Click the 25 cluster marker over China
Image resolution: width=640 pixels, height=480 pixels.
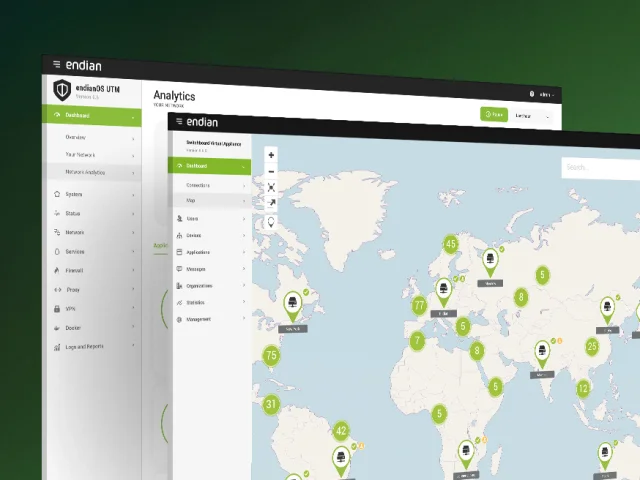click(x=592, y=347)
